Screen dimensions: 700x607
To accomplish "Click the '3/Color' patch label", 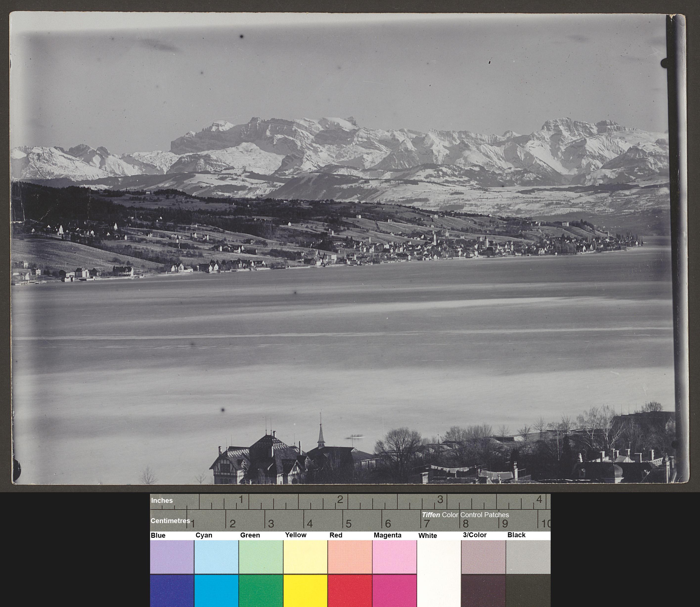I will pos(474,535).
